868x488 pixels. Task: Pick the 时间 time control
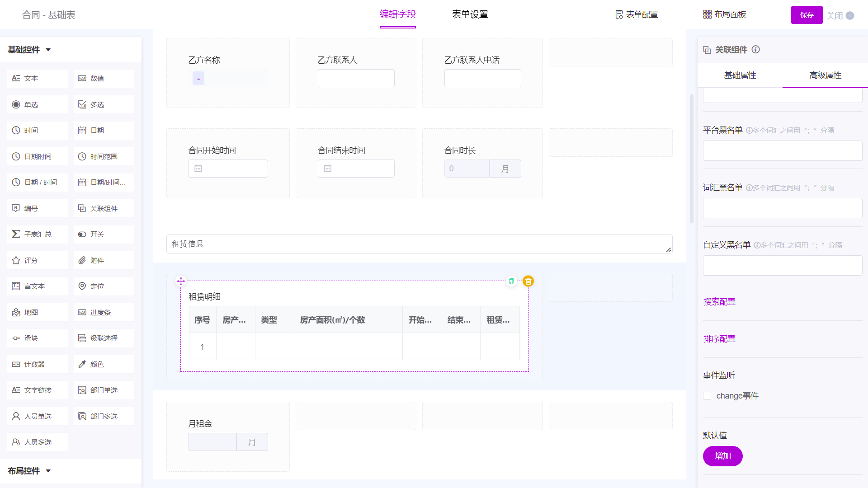point(38,131)
